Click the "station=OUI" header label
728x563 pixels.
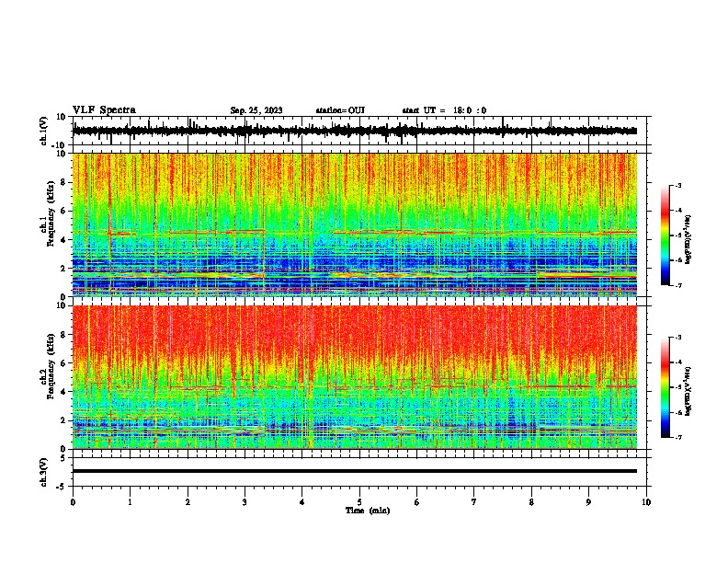pyautogui.click(x=340, y=110)
